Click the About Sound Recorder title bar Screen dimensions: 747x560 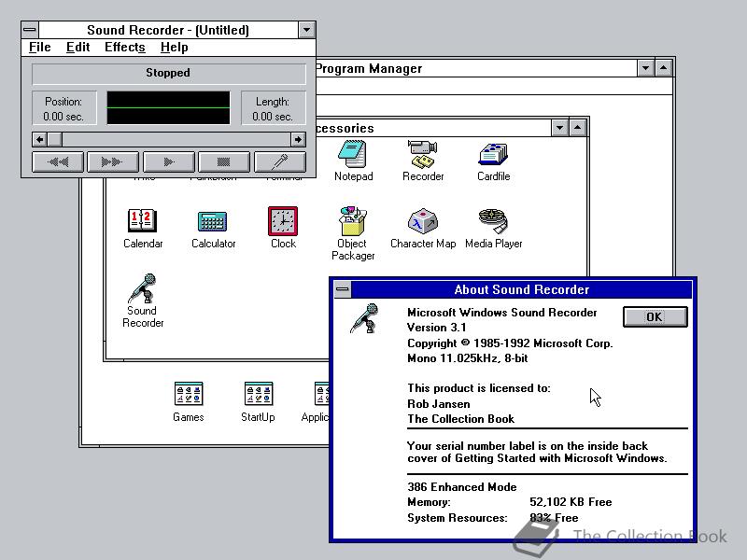point(521,289)
